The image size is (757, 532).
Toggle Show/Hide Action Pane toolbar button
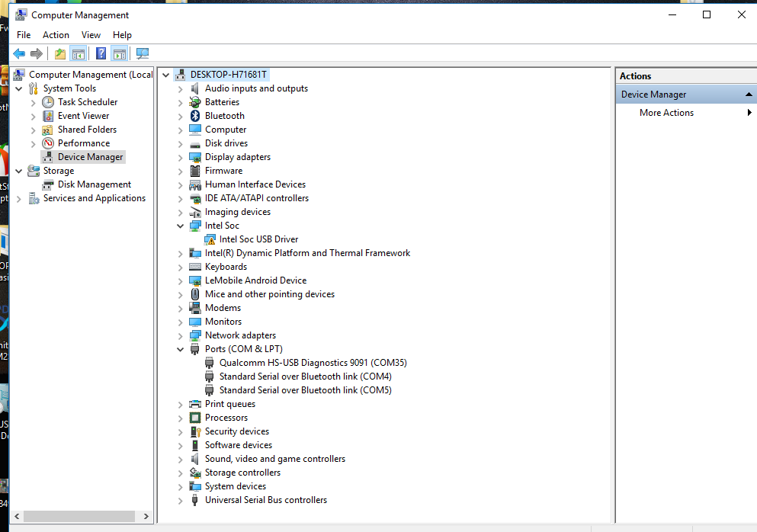coord(119,53)
